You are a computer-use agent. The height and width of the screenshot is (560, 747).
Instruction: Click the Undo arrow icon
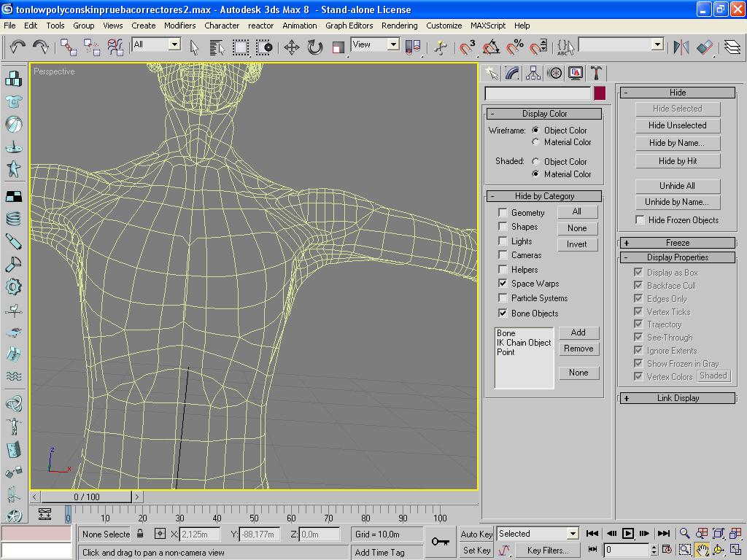[x=18, y=47]
